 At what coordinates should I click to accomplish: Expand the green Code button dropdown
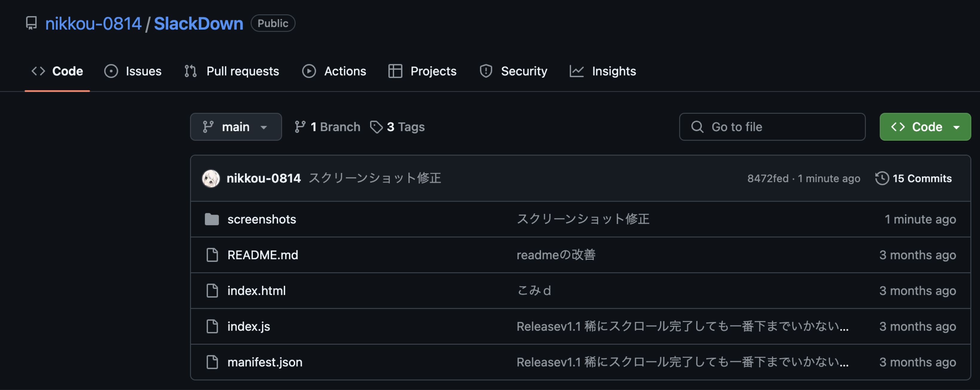pos(956,127)
